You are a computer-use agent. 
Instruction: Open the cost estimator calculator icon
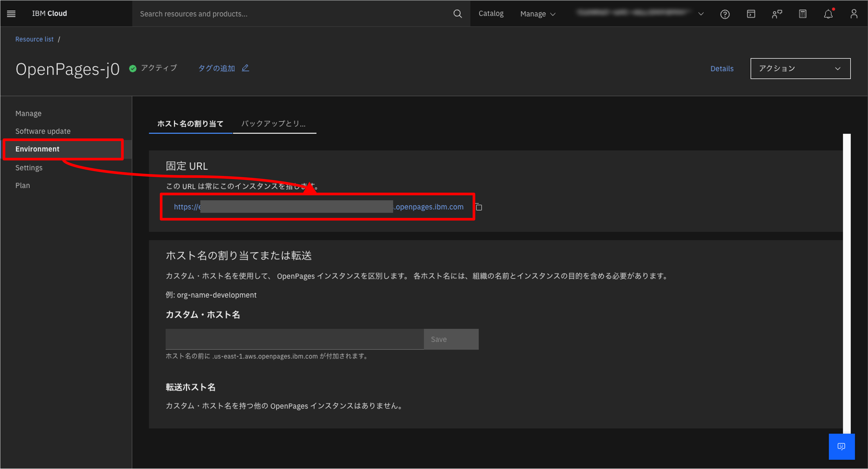point(803,14)
